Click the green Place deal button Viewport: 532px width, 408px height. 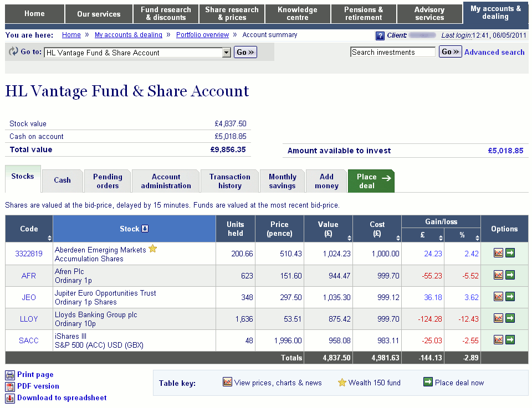[371, 181]
